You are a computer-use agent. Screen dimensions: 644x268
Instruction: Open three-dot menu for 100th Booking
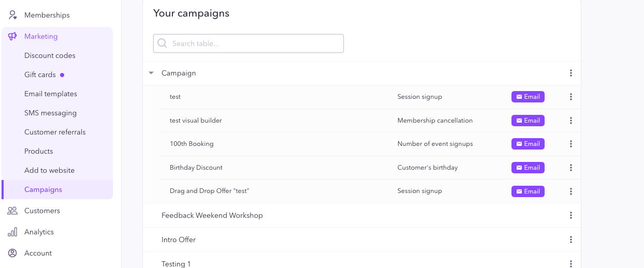point(570,144)
